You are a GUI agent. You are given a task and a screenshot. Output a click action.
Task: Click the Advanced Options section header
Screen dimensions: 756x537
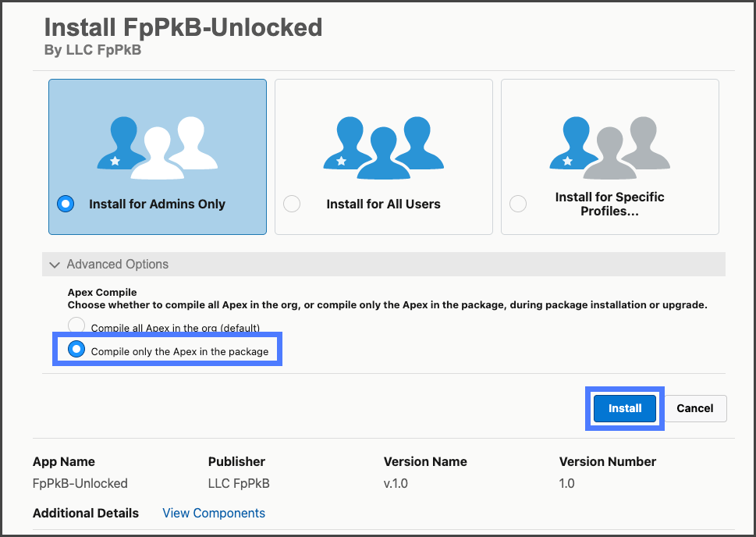coord(117,265)
